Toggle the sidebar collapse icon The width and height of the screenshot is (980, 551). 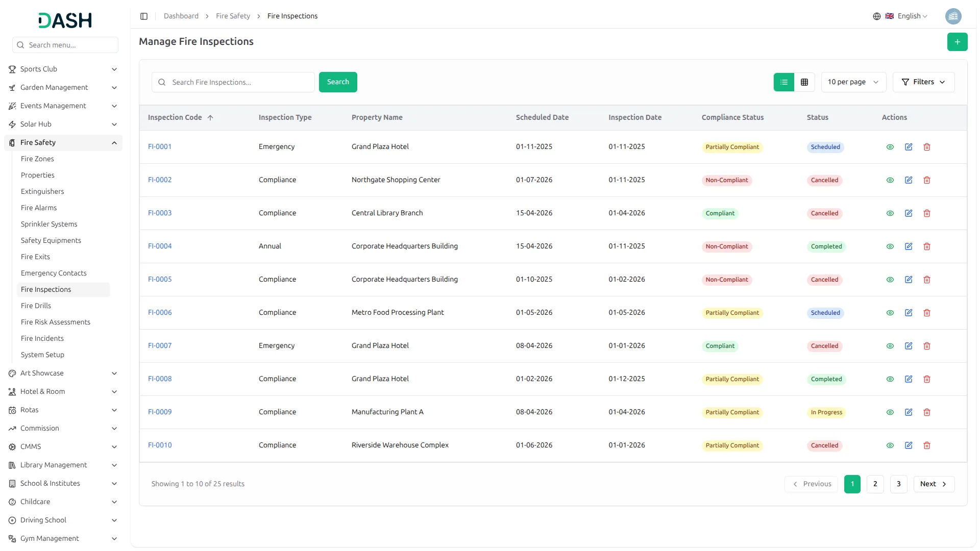click(x=144, y=16)
